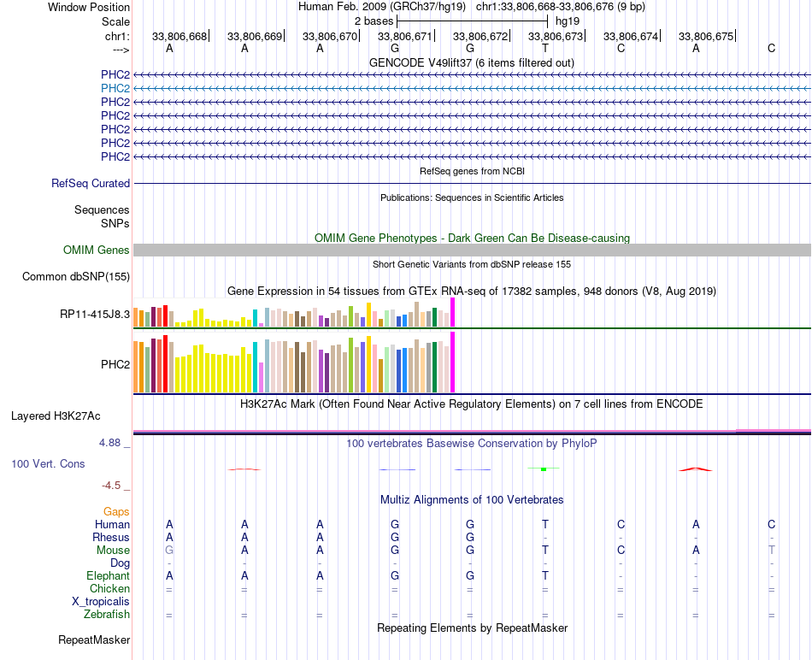Click the 100 Vert. Cons track label
Image resolution: width=812 pixels, height=660 pixels.
pos(48,463)
